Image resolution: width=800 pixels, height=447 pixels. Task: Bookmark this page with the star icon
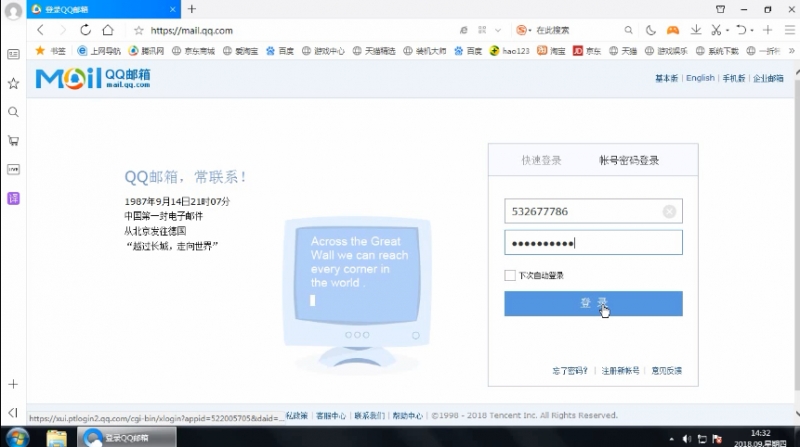pyautogui.click(x=138, y=31)
